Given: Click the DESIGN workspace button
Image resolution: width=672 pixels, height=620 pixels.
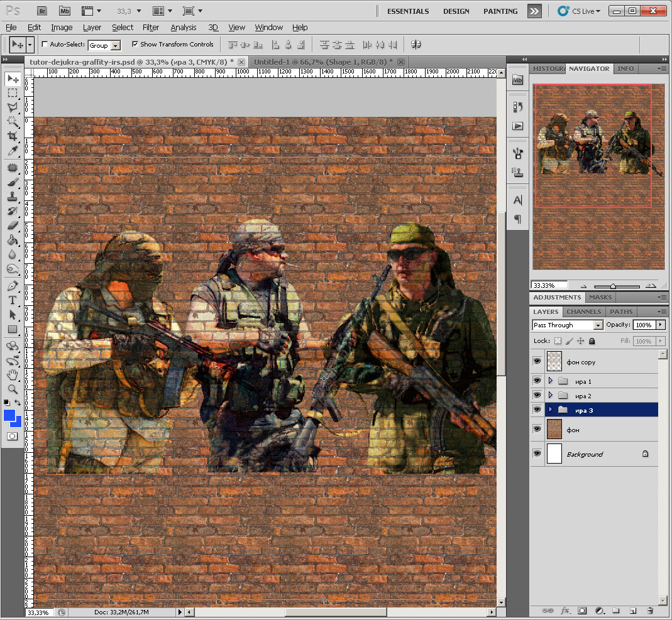Looking at the screenshot, I should [456, 11].
